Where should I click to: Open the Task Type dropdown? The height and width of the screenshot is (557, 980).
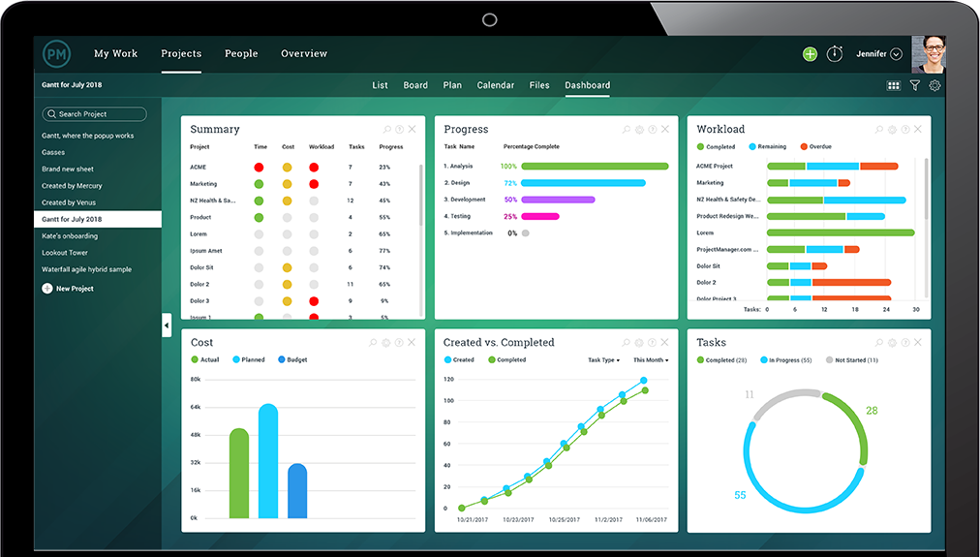(603, 360)
